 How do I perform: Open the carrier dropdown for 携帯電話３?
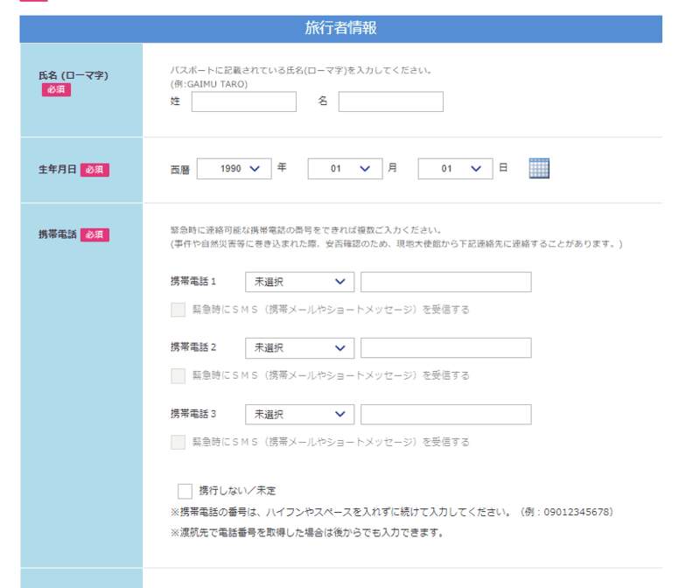[x=299, y=414]
